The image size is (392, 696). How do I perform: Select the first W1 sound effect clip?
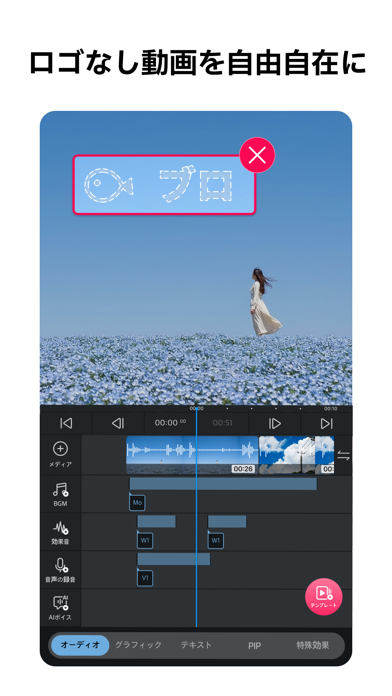tap(145, 540)
